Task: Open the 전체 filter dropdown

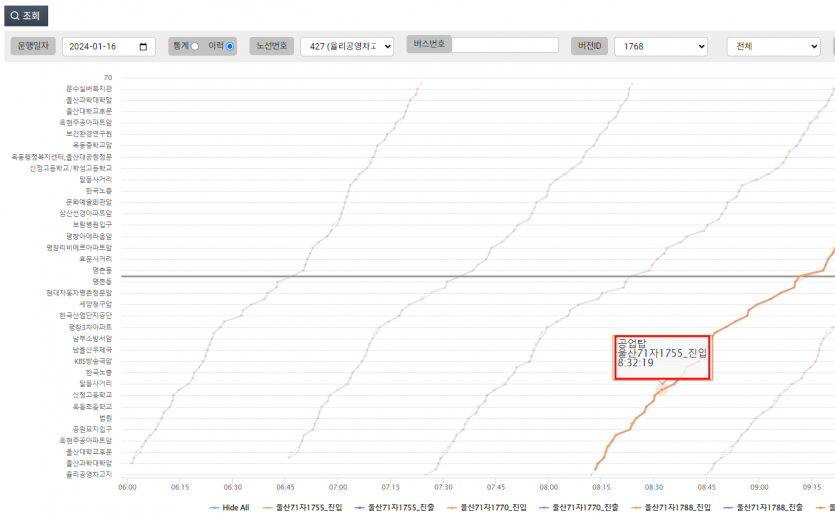Action: (x=773, y=47)
